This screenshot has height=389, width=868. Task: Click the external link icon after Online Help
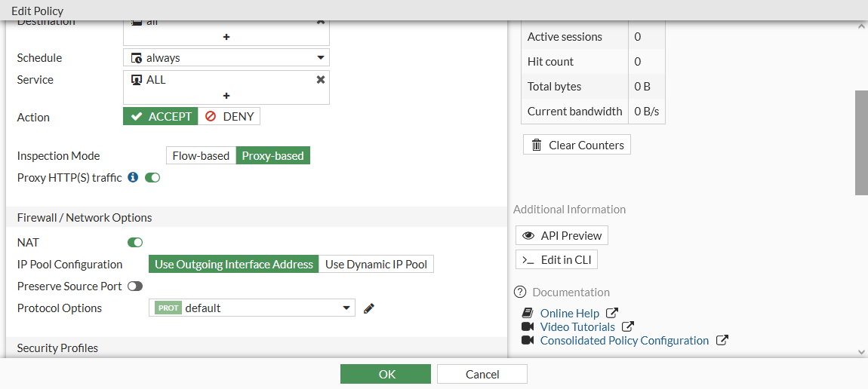[x=612, y=314]
